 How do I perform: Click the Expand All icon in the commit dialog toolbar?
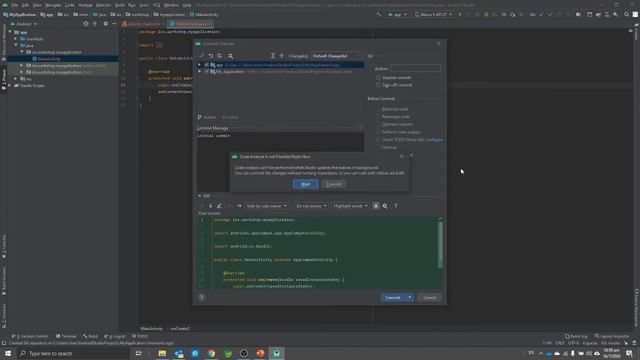pos(273,56)
